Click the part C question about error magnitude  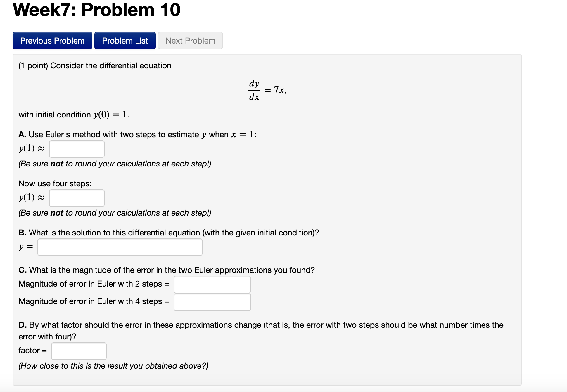(x=167, y=270)
